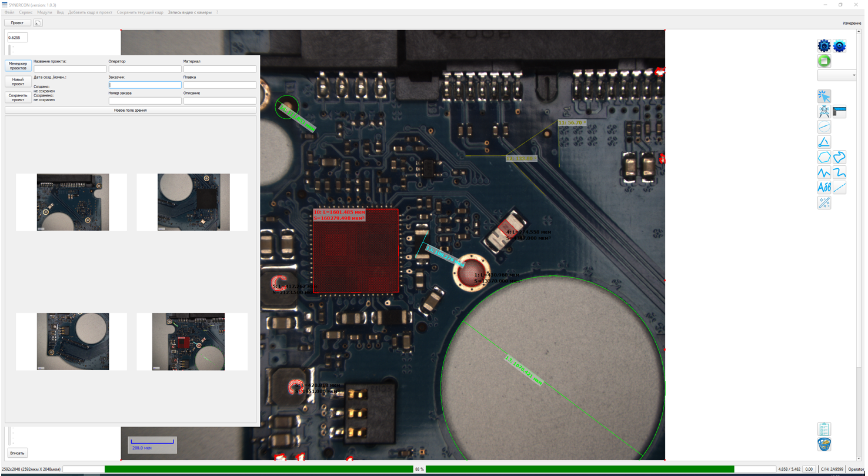Pick the Абв text annotation tool

(x=824, y=188)
